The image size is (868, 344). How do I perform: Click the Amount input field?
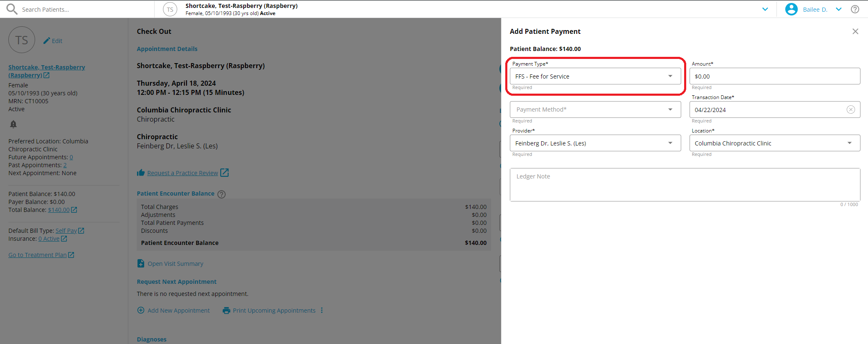tap(775, 76)
